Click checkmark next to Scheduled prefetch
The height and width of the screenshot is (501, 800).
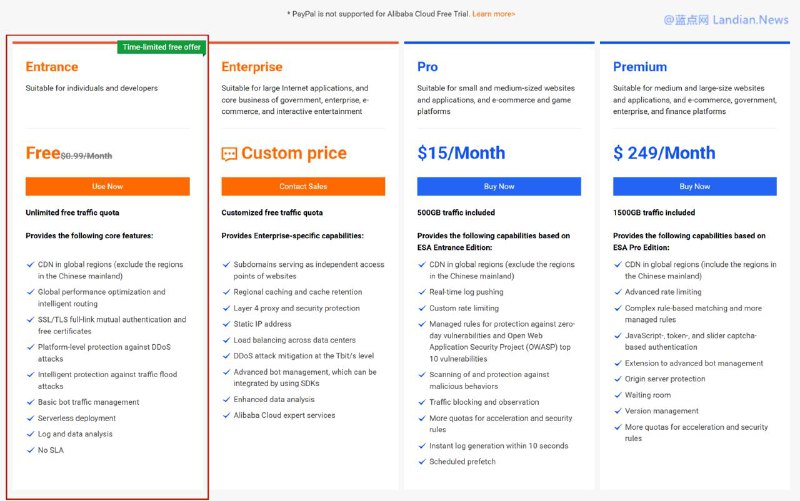(x=421, y=462)
